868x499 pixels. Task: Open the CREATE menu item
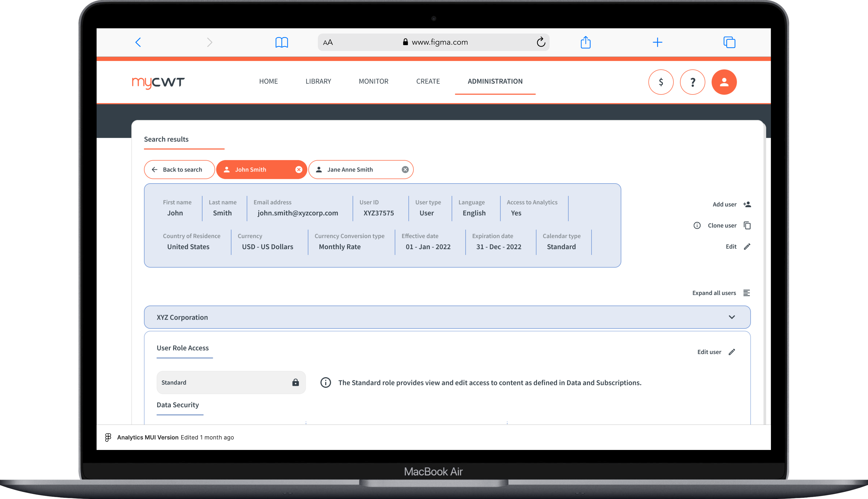click(x=428, y=81)
